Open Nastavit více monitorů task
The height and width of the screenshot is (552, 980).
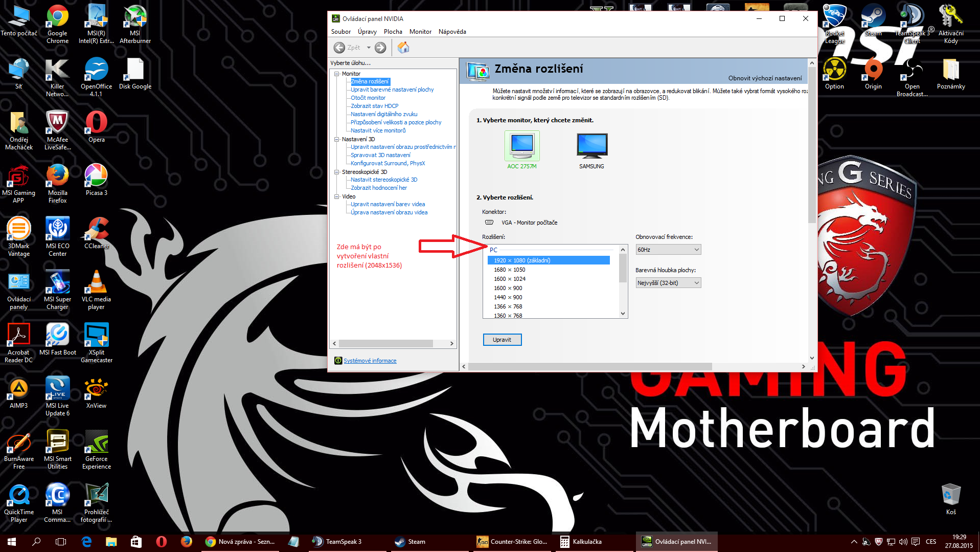(378, 130)
